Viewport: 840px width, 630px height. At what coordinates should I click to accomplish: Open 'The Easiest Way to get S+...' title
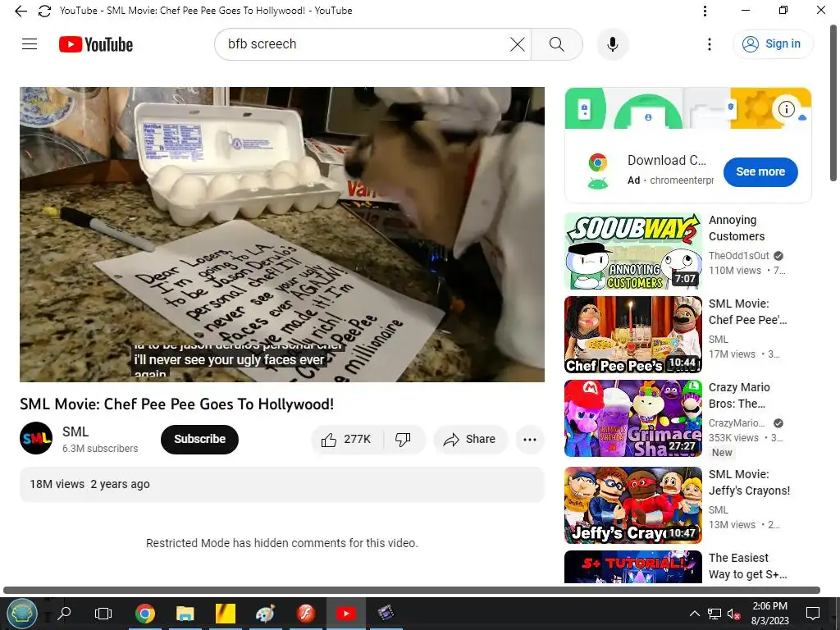coord(748,566)
